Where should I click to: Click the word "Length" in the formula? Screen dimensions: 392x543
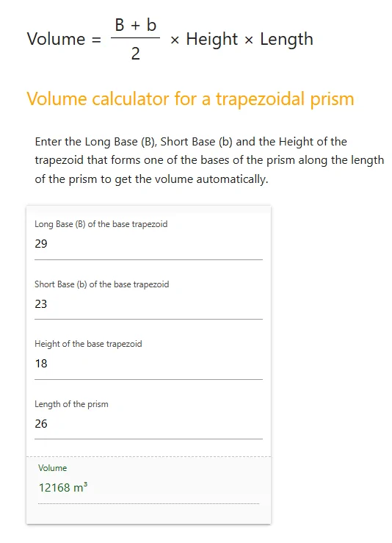(286, 39)
